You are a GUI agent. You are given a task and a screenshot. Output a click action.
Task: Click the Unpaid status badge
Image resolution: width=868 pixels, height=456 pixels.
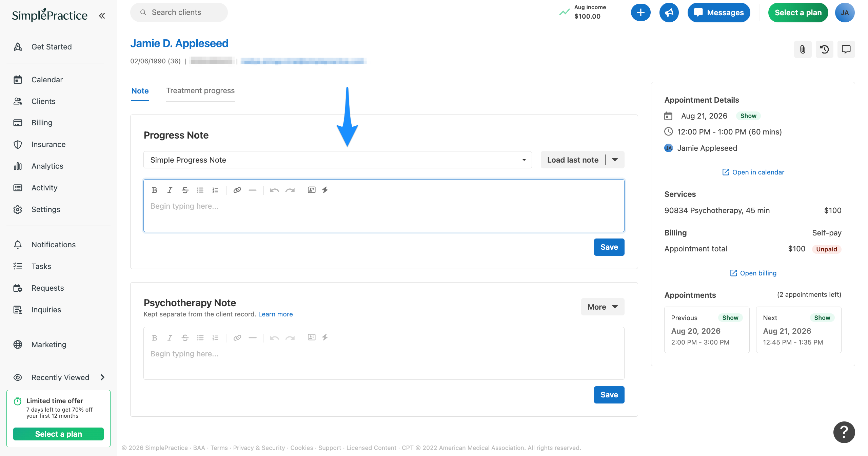pyautogui.click(x=827, y=249)
